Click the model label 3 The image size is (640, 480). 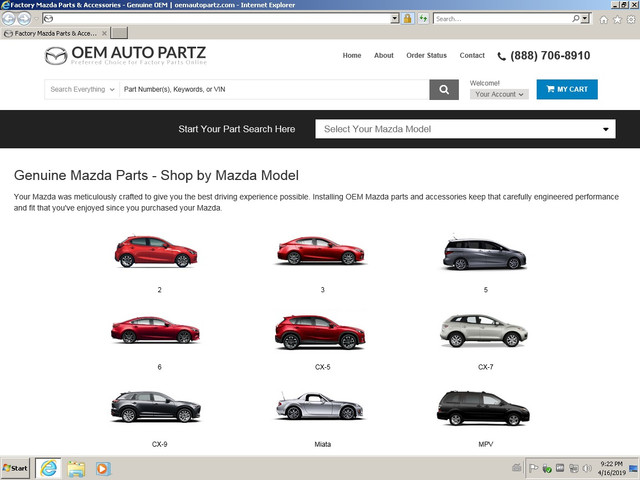click(x=322, y=290)
